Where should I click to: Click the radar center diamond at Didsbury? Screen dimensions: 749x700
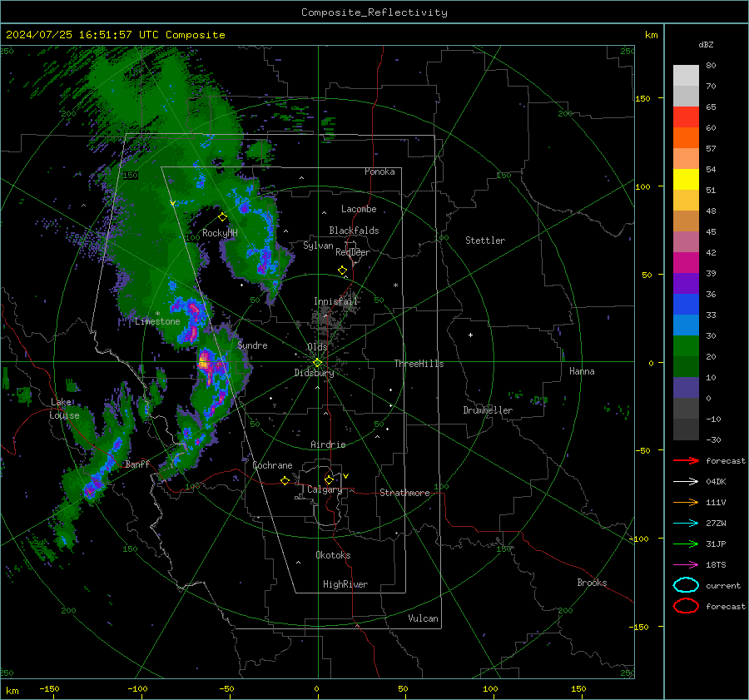tap(317, 363)
